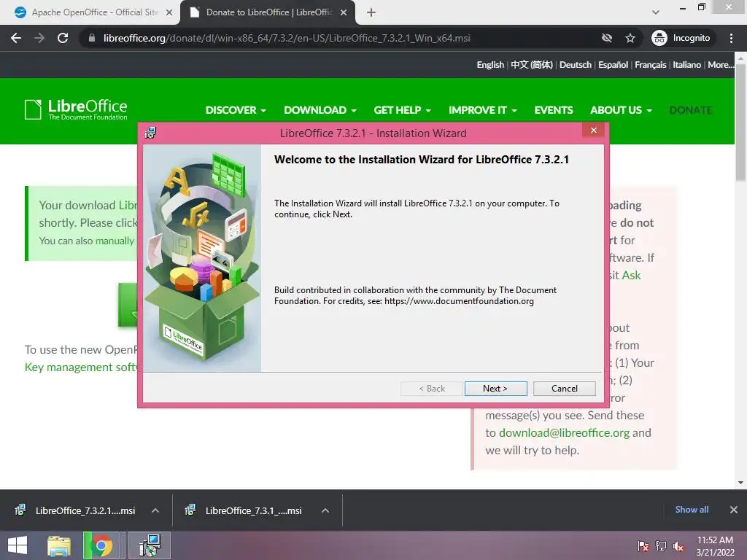747x560 pixels.
Task: Click the muted volume tray icon
Action: [678, 546]
